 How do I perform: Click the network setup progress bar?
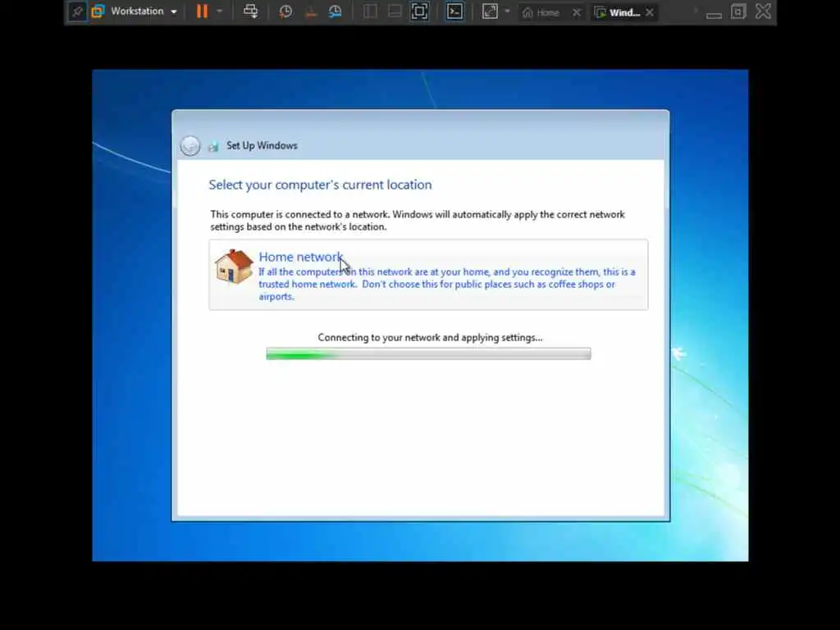428,354
